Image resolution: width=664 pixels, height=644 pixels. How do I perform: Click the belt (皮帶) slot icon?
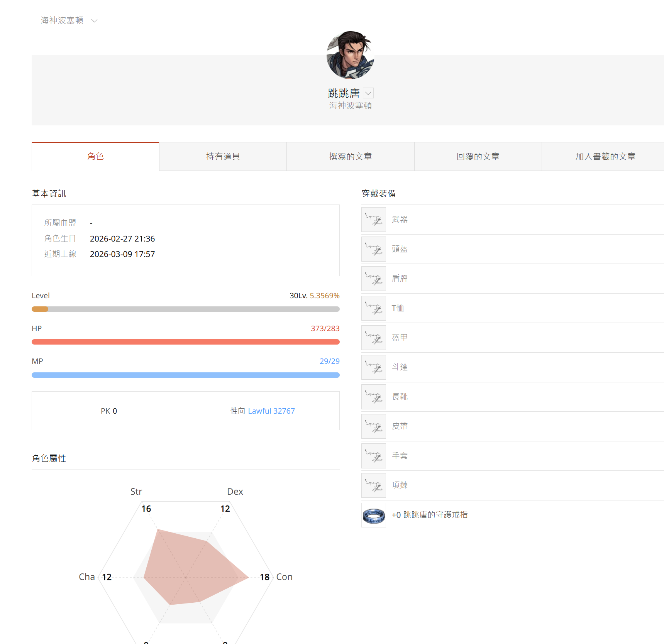pyautogui.click(x=373, y=426)
